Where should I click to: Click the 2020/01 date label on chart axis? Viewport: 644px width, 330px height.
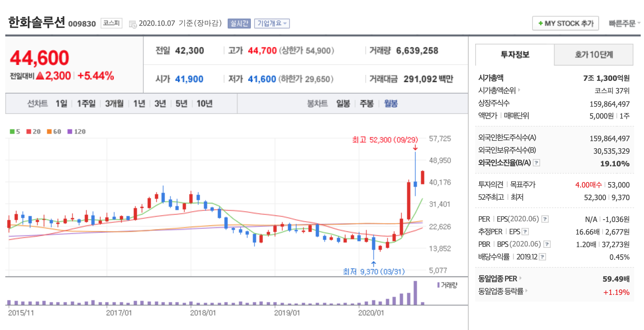point(371,313)
